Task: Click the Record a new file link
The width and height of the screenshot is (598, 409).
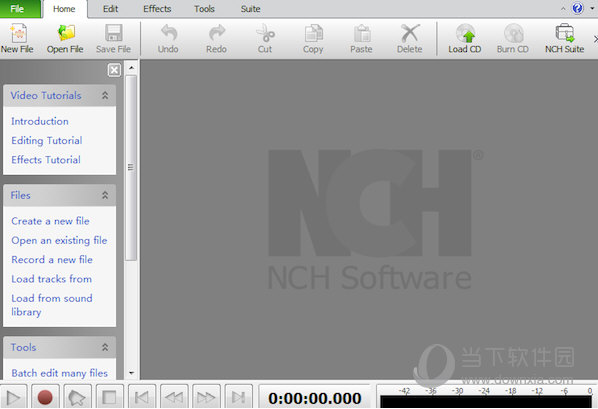Action: coord(52,260)
